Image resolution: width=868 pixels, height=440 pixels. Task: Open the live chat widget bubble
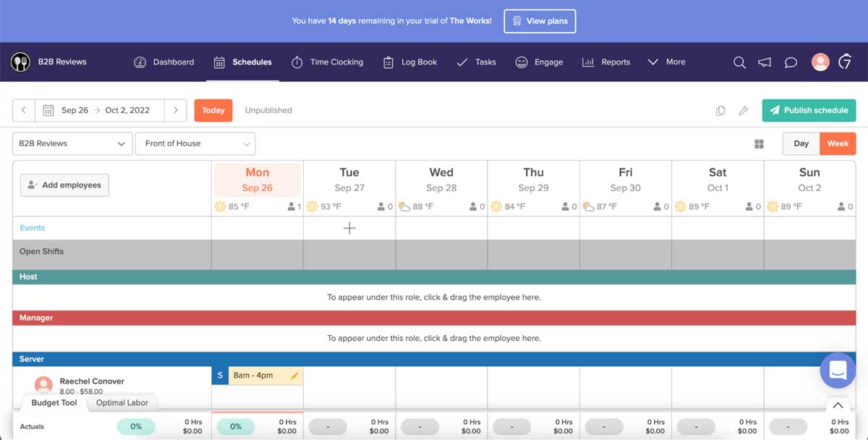click(838, 371)
